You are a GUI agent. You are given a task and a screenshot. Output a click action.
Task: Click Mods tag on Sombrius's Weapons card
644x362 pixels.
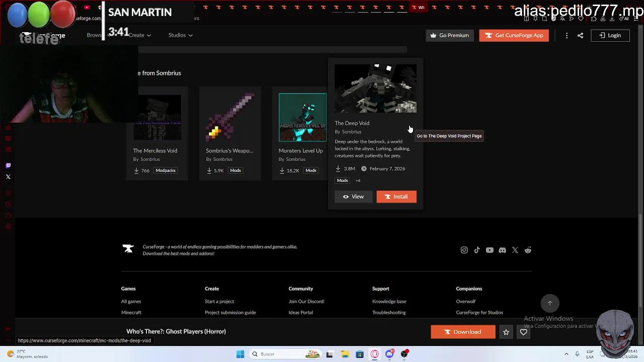235,170
